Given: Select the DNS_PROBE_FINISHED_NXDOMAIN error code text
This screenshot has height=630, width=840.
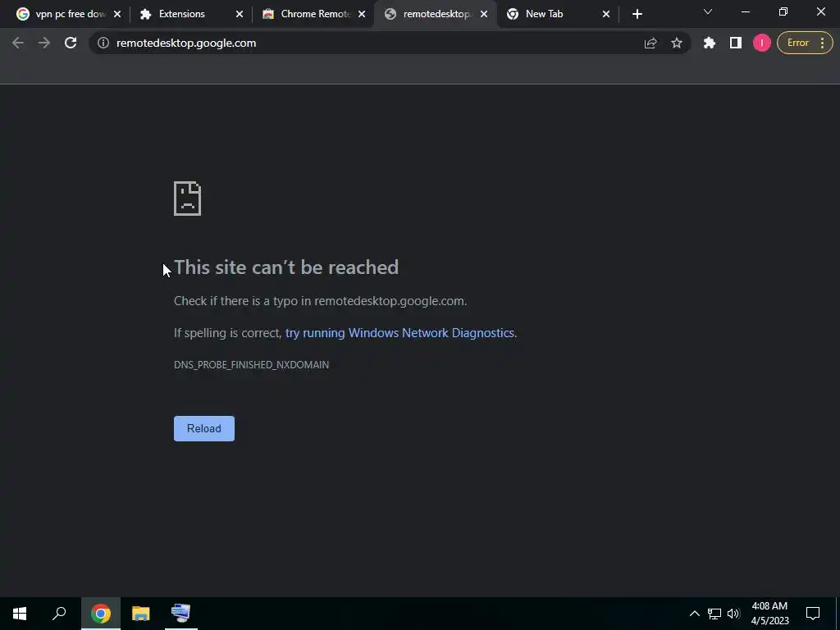Looking at the screenshot, I should (251, 365).
